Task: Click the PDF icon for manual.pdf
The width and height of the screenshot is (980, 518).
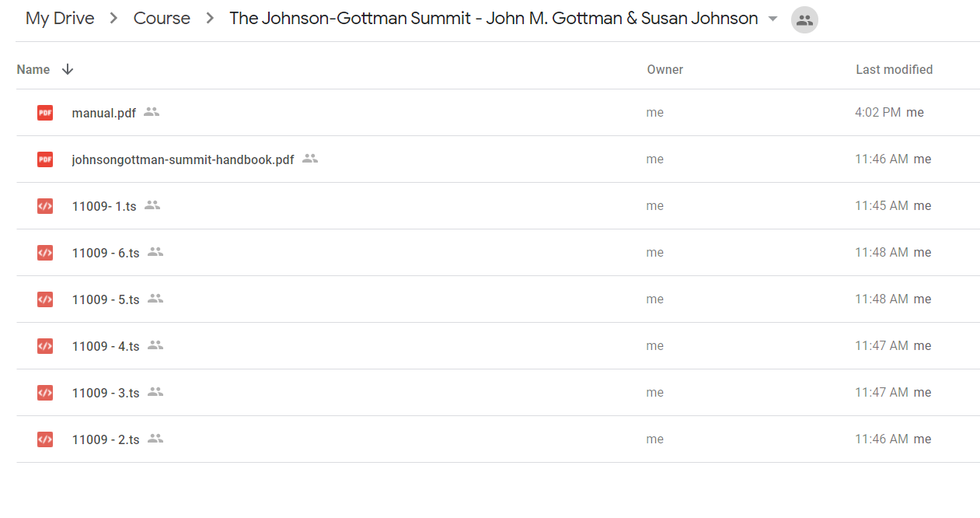Action: pos(45,113)
